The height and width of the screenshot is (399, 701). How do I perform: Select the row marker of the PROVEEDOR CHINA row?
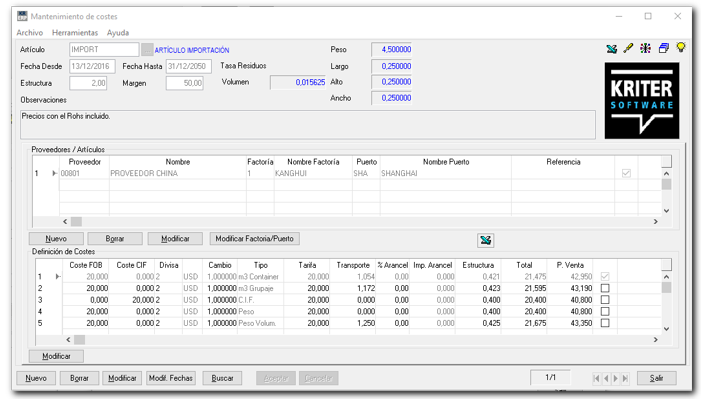[x=54, y=173]
